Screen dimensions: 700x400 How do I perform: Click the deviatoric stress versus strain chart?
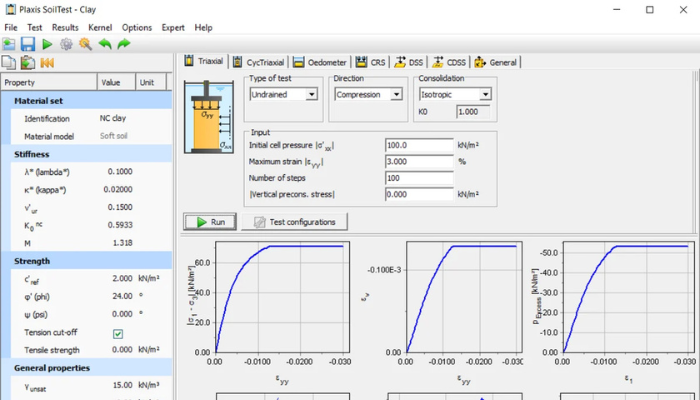click(283, 297)
